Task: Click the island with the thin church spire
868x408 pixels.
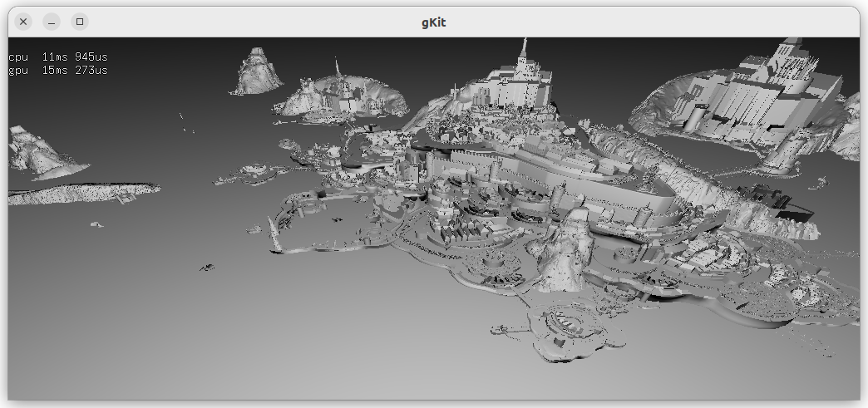Action: pos(341,96)
